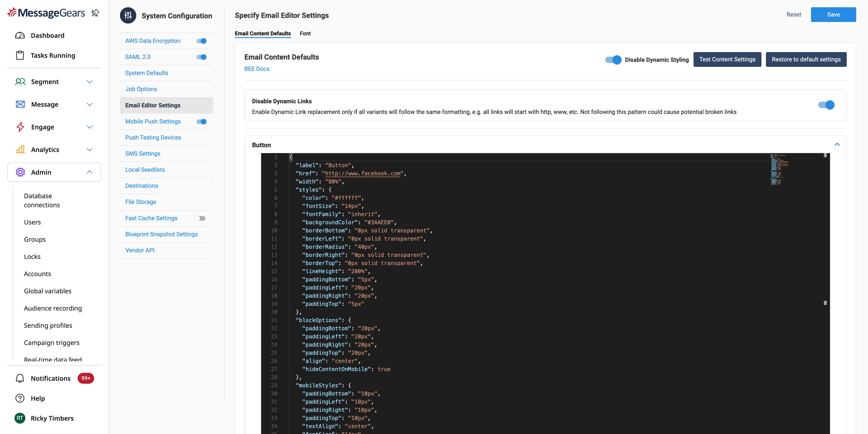Open Campaign triggers admin page
The height and width of the screenshot is (434, 868).
pyautogui.click(x=52, y=343)
